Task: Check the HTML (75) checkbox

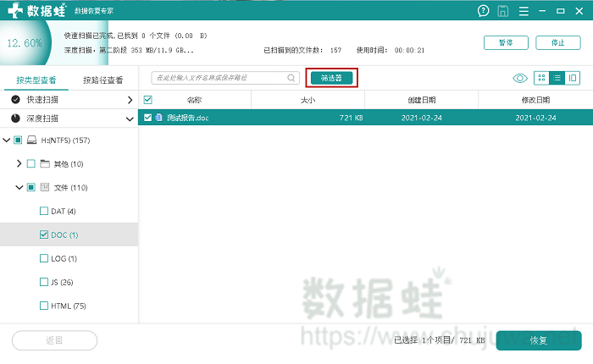Action: click(44, 306)
